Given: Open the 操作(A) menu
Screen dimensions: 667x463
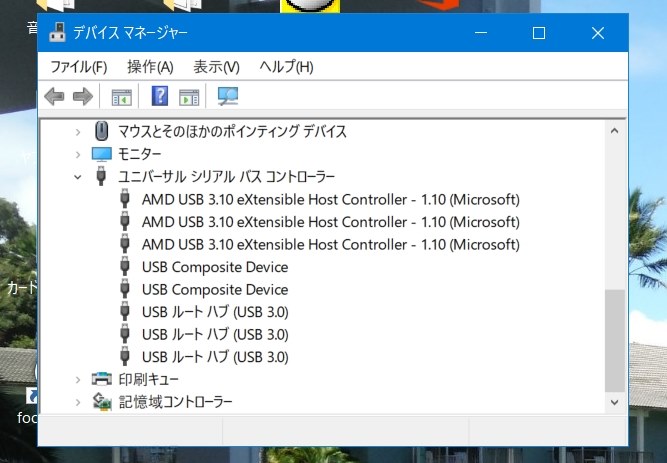Looking at the screenshot, I should click(x=150, y=67).
